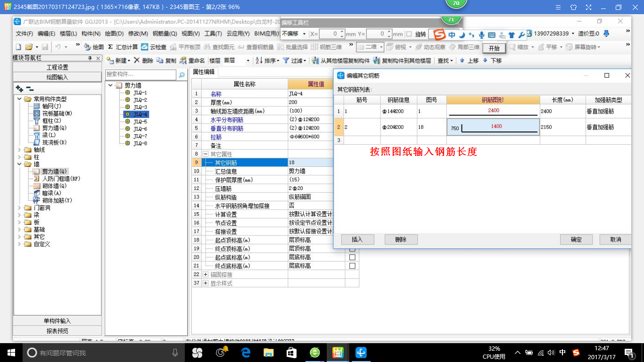Click the new file icon in main toolbar

point(18,47)
